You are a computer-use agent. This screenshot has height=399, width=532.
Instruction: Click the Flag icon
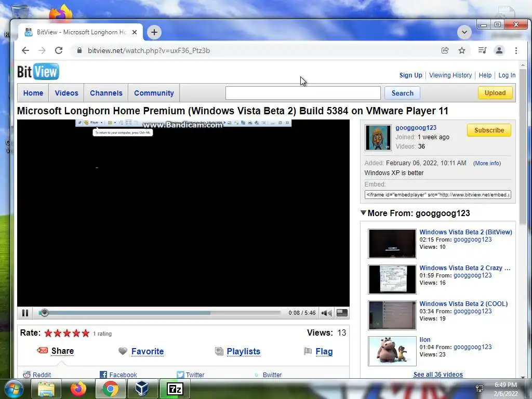point(308,351)
